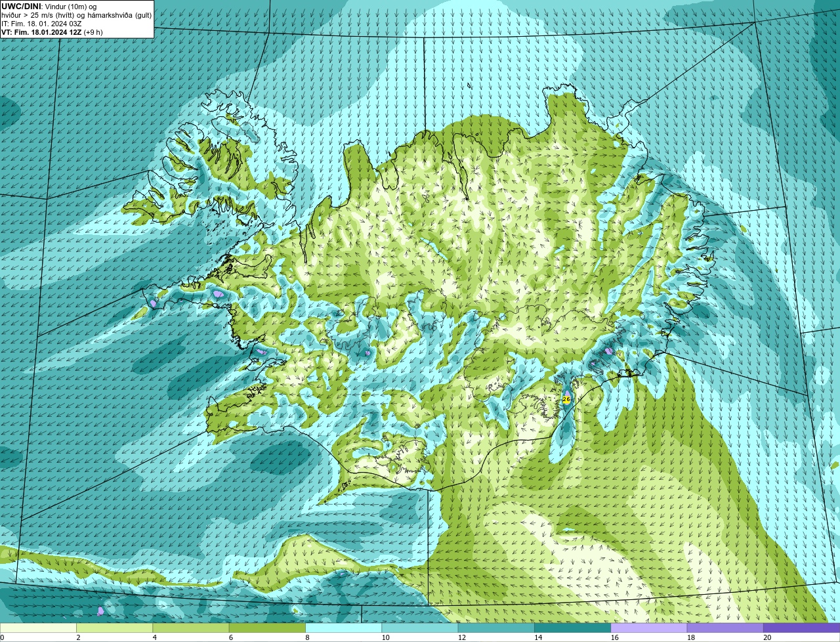Select the 6–8 m/s green legend swatch
840x642 pixels.
(x=268, y=628)
